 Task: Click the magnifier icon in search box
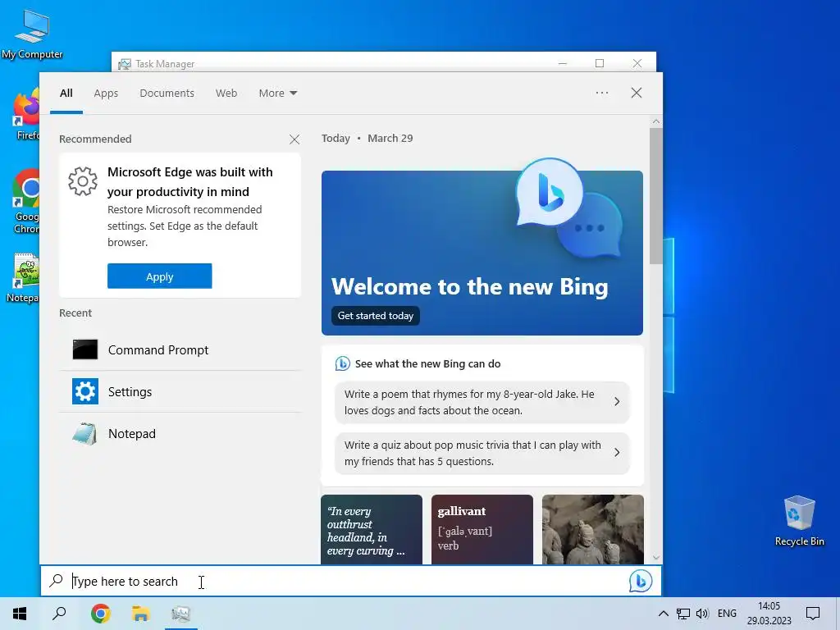coord(57,581)
